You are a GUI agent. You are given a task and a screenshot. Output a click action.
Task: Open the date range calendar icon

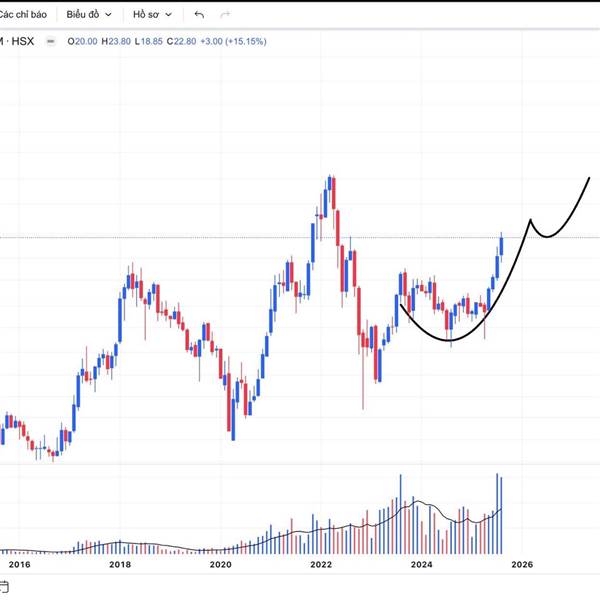click(x=3, y=586)
